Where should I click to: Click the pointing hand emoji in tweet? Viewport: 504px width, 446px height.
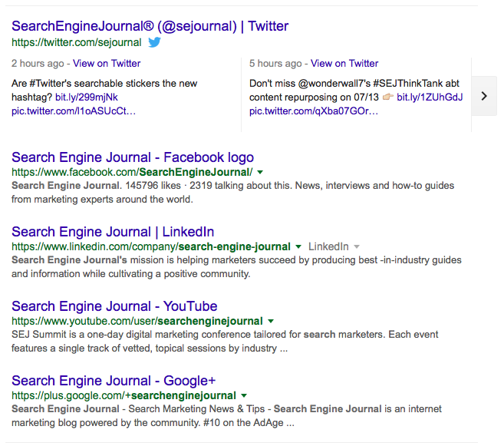tap(387, 97)
